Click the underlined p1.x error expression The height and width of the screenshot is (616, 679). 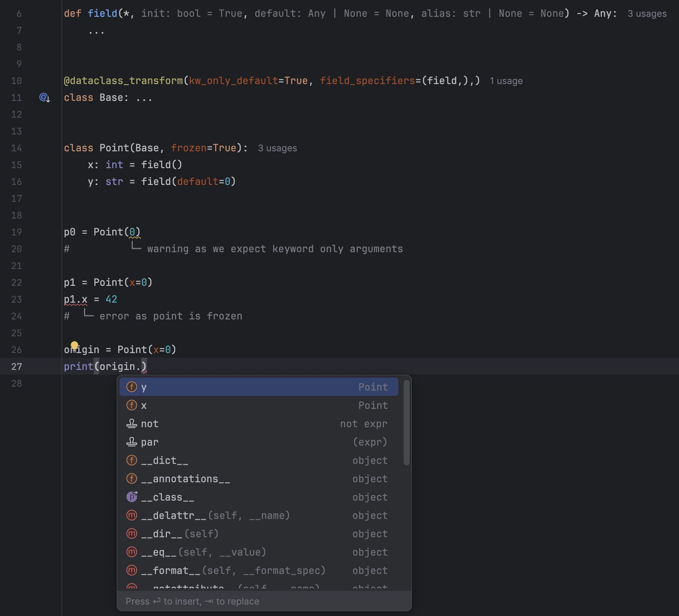point(76,300)
